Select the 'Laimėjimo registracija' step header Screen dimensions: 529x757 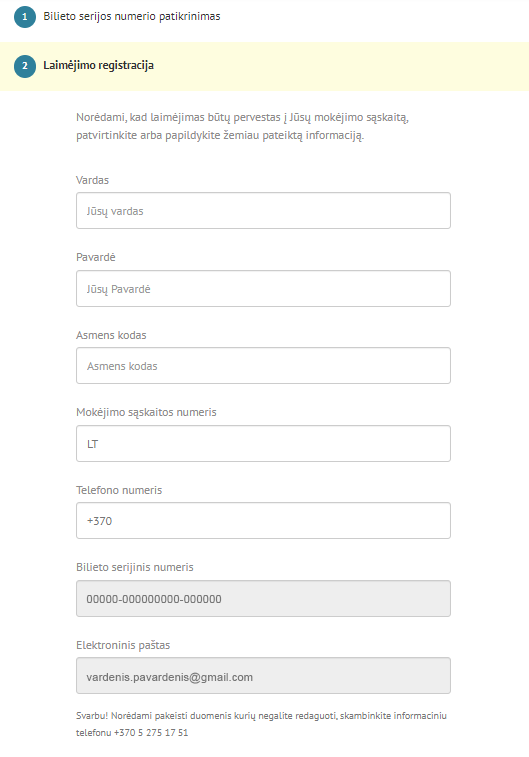point(98,65)
